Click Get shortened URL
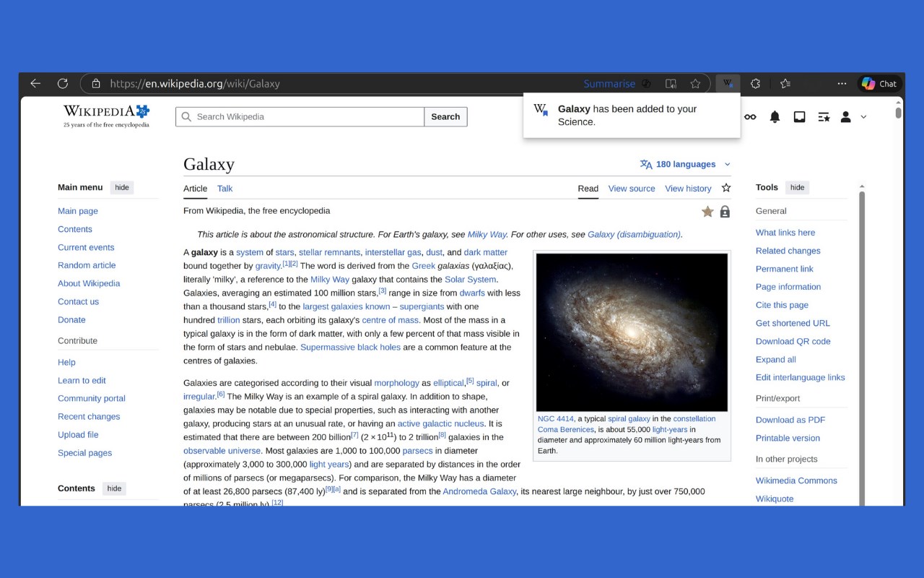 click(793, 323)
